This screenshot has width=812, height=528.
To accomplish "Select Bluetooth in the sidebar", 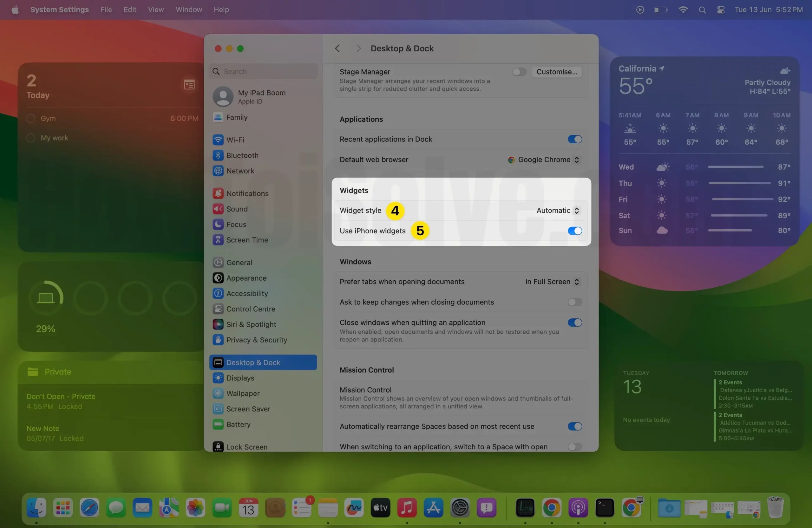I will pos(242,155).
